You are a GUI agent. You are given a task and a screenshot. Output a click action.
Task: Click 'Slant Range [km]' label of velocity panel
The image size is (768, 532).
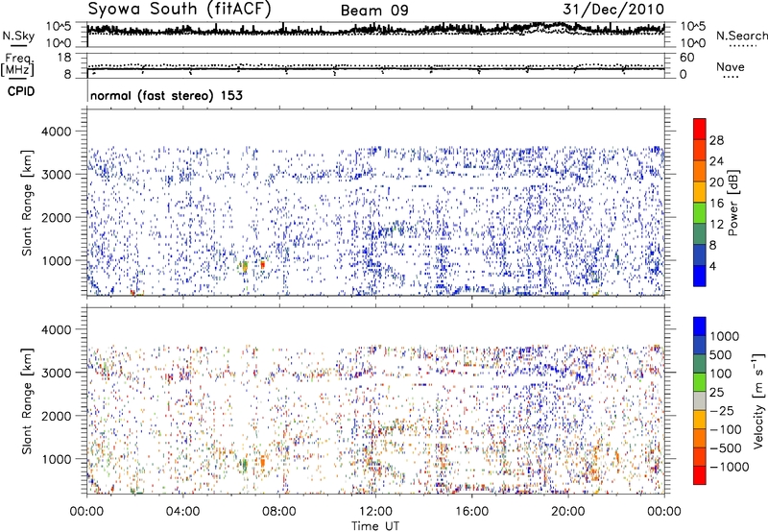tap(27, 401)
